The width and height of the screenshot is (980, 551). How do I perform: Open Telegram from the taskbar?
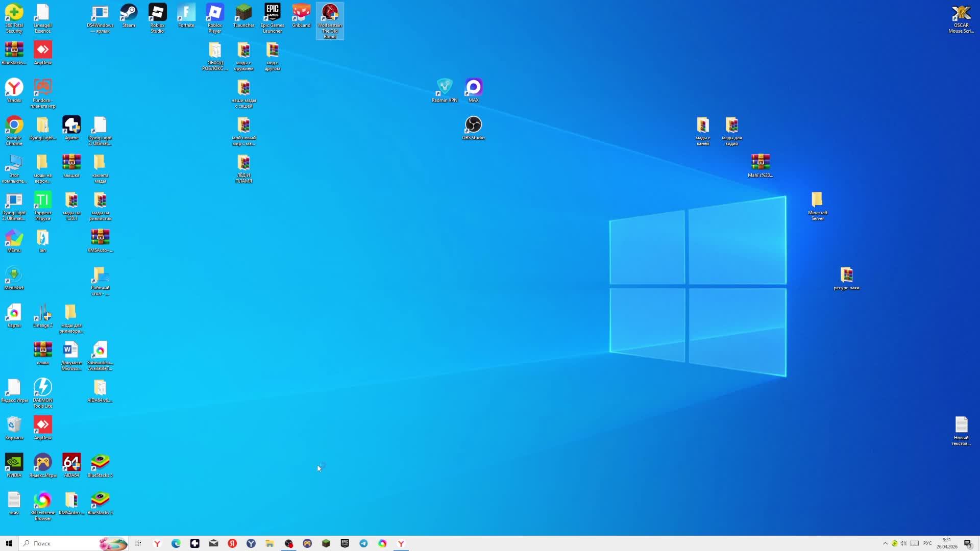[363, 543]
